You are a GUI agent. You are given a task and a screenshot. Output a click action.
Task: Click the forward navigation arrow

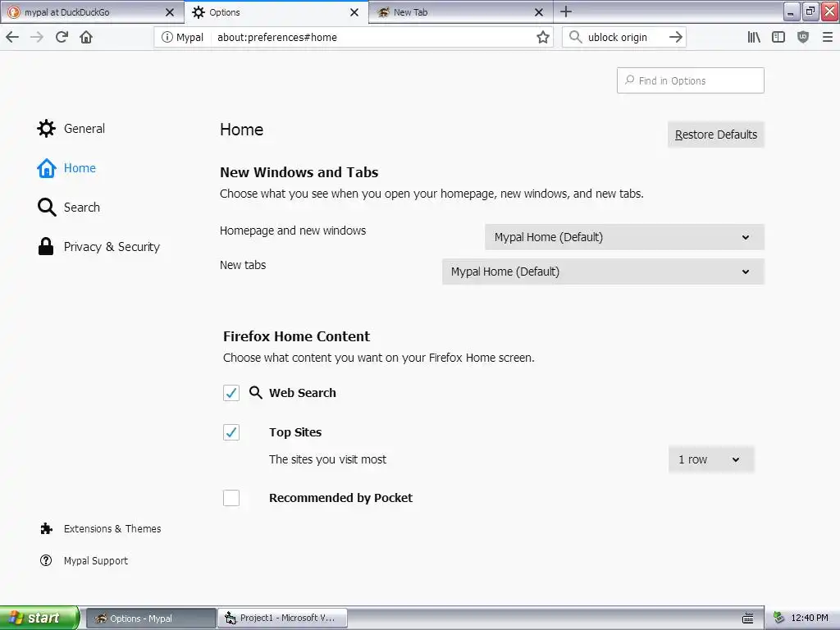tap(36, 37)
